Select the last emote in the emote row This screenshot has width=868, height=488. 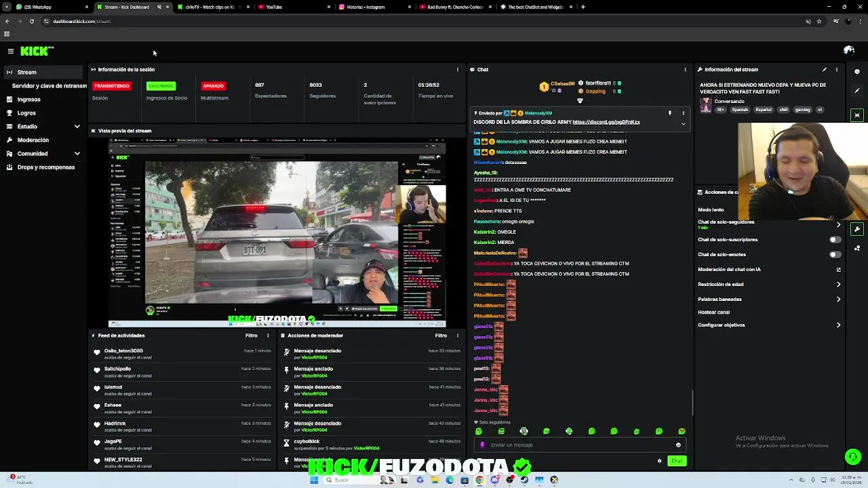(x=682, y=431)
